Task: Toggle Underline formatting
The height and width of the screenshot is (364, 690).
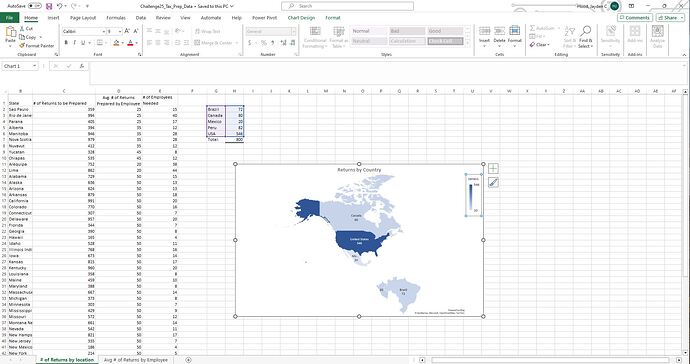Action: (x=82, y=43)
